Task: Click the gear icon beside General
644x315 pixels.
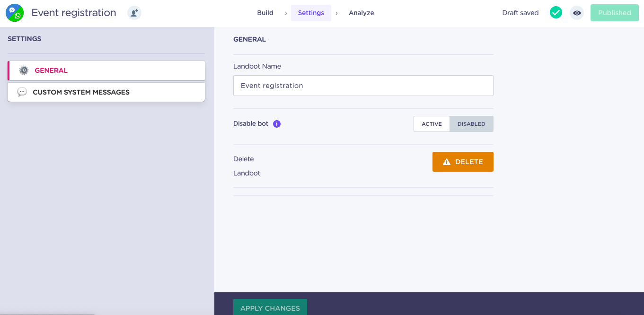Action: click(x=24, y=70)
